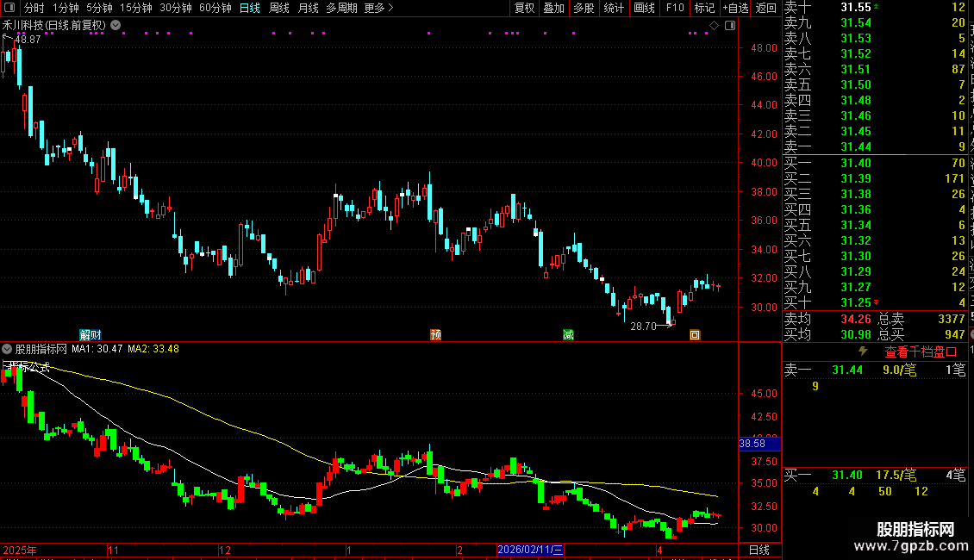Open the dropdown arrow beside 禾川科技 title

coord(116,26)
